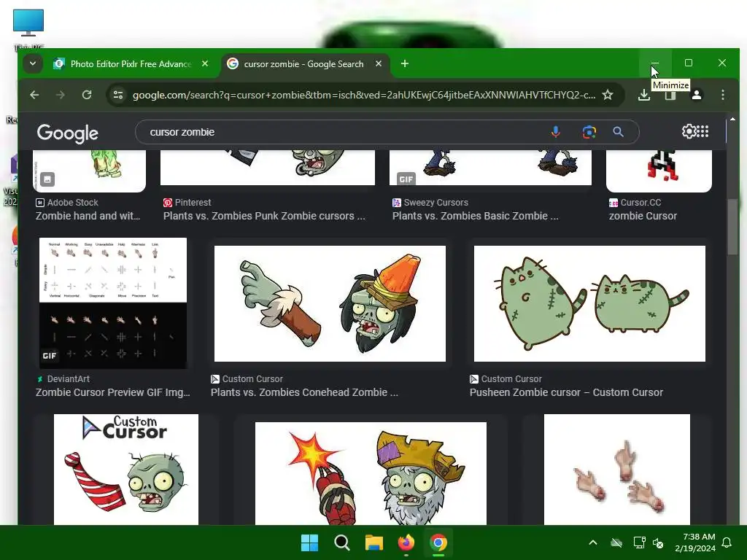Go forward one page
This screenshot has width=747, height=560.
click(60, 95)
